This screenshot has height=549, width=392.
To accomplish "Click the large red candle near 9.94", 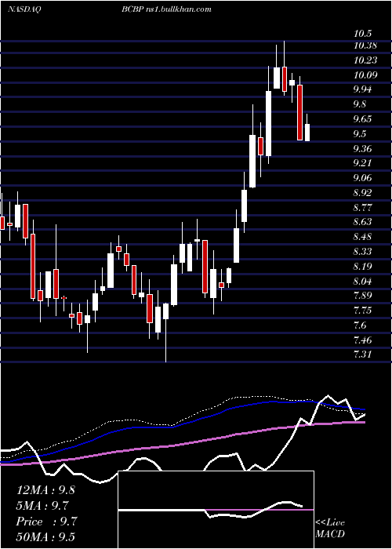I will (299, 112).
